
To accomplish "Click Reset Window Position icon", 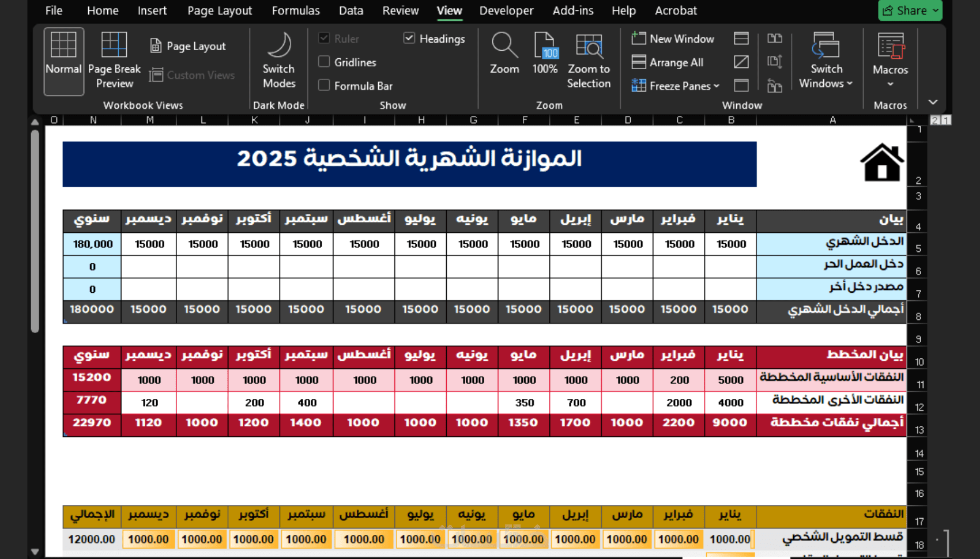I will pyautogui.click(x=775, y=86).
